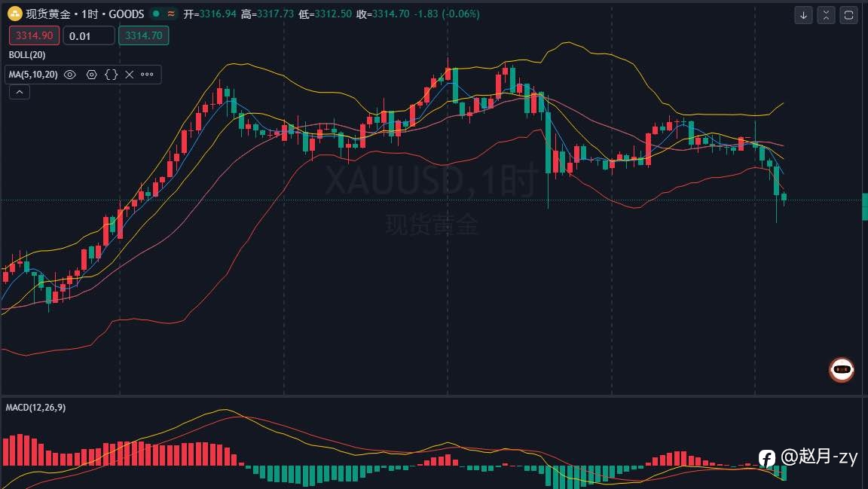This screenshot has height=489, width=868.
Task: Click the move pane down arrow button
Action: (803, 15)
